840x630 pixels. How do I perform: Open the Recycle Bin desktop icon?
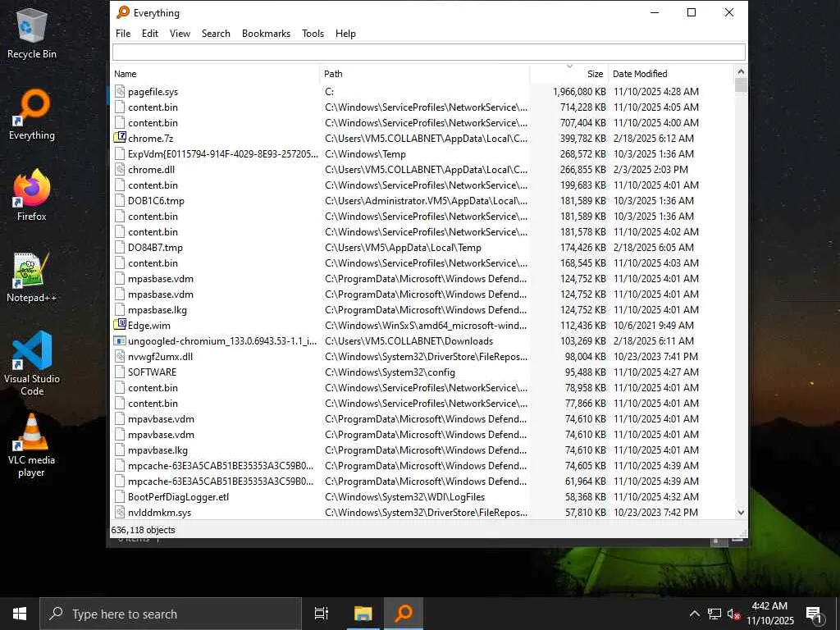pos(32,34)
